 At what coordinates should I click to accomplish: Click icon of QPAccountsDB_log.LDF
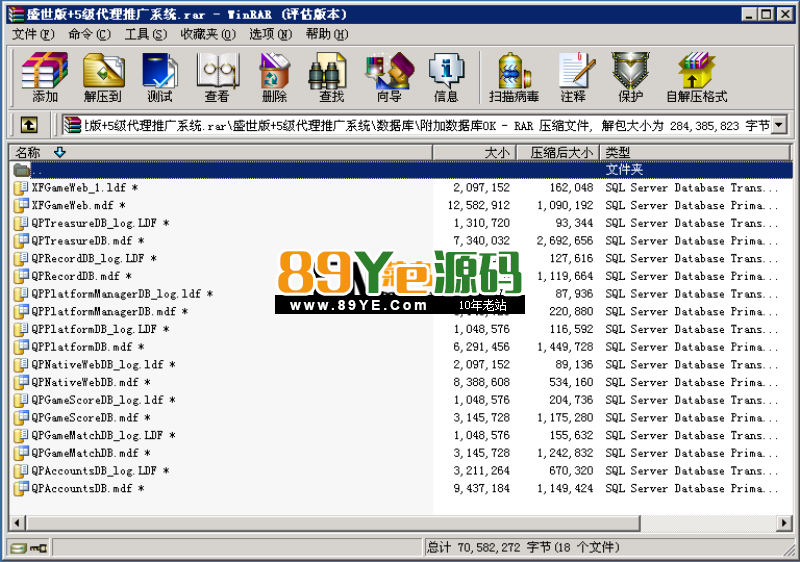[21, 471]
